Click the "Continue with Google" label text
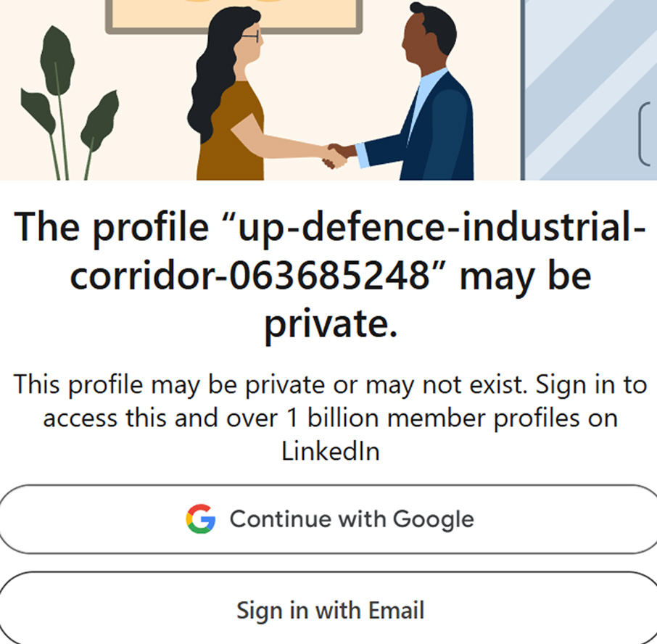 (352, 519)
